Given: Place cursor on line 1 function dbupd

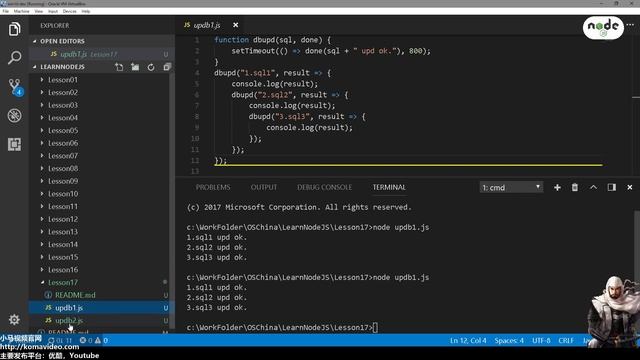Looking at the screenshot, I should pos(272,40).
